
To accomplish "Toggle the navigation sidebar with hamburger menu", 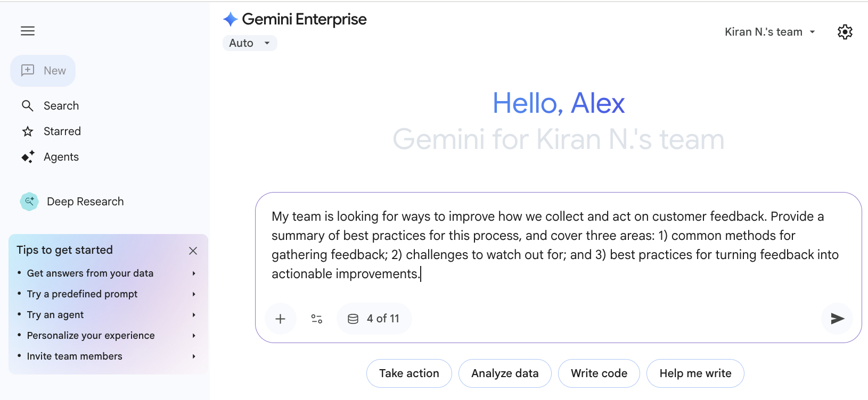I will tap(27, 31).
